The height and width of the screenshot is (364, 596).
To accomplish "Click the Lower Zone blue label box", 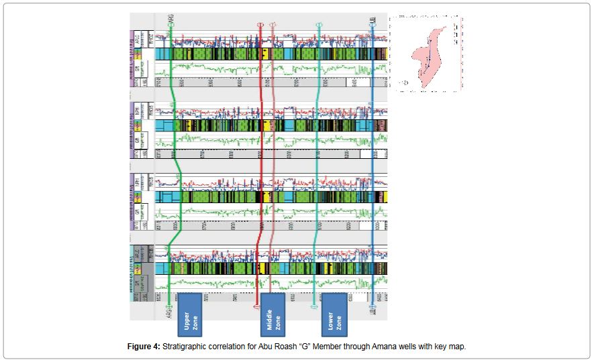I will click(x=334, y=314).
